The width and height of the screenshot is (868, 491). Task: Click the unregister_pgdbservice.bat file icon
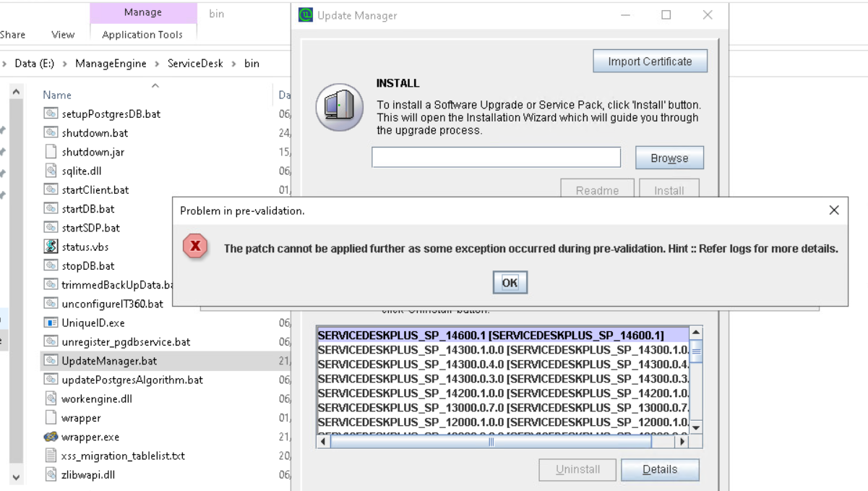(x=51, y=341)
